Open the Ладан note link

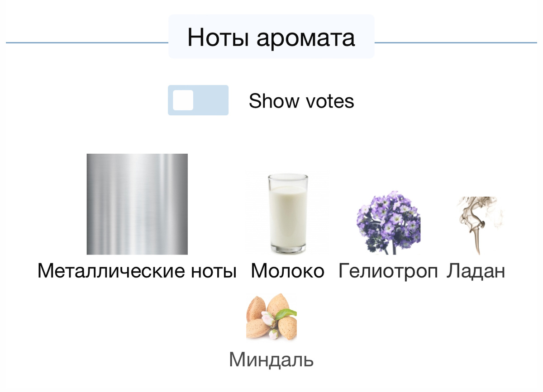476,271
